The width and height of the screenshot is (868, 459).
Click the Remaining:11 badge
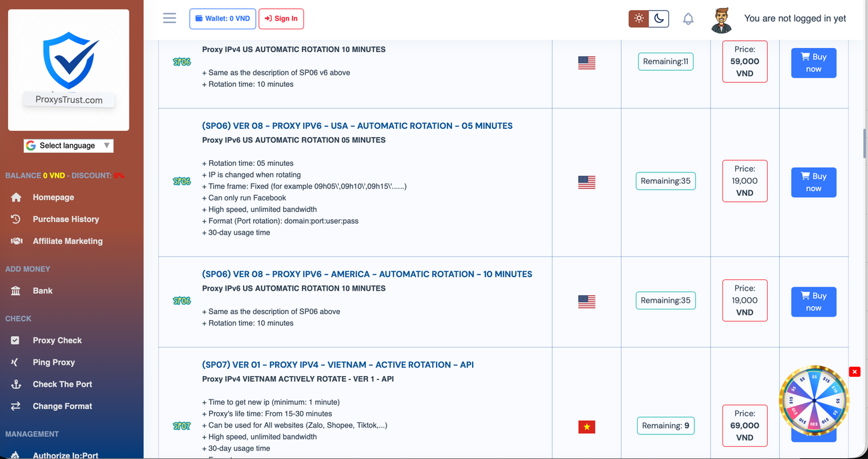[666, 61]
